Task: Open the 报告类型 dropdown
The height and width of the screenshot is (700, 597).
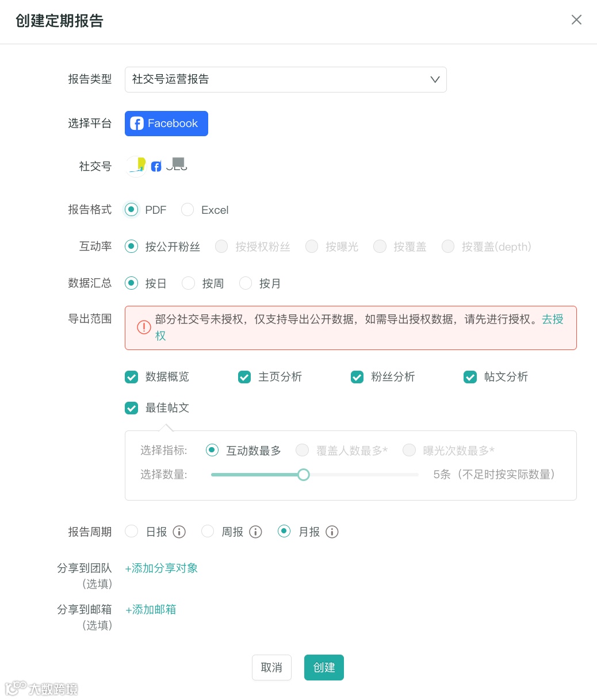Action: click(x=285, y=79)
